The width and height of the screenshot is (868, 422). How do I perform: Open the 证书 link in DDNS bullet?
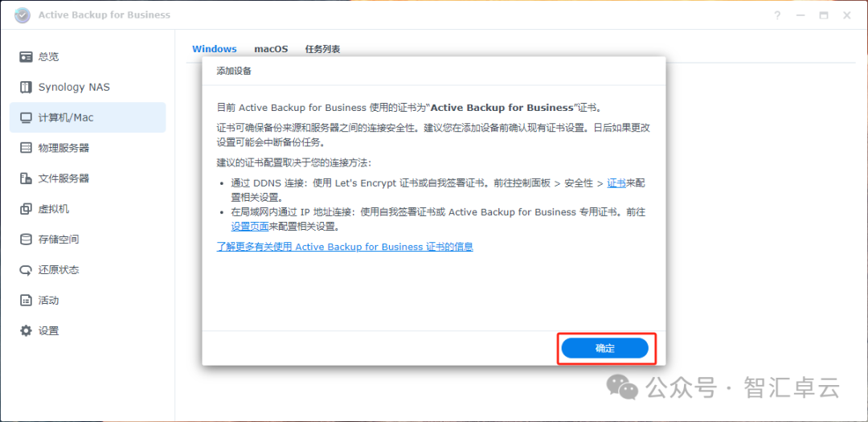pyautogui.click(x=616, y=183)
